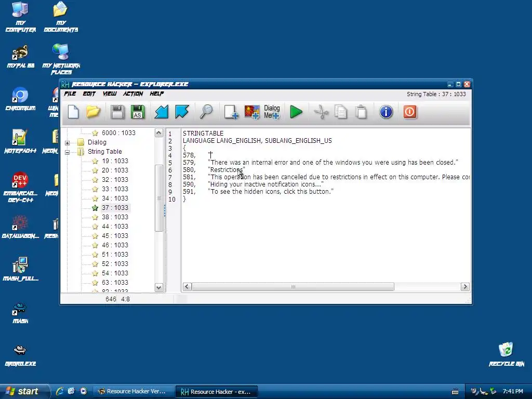This screenshot has height=399, width=532.
Task: Select the Chromium desktop icon
Action: click(x=20, y=99)
